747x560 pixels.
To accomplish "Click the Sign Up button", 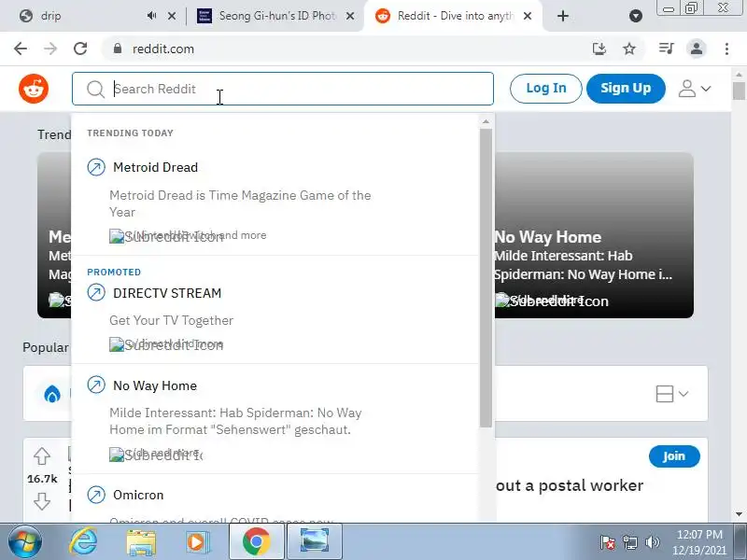I will pos(626,88).
